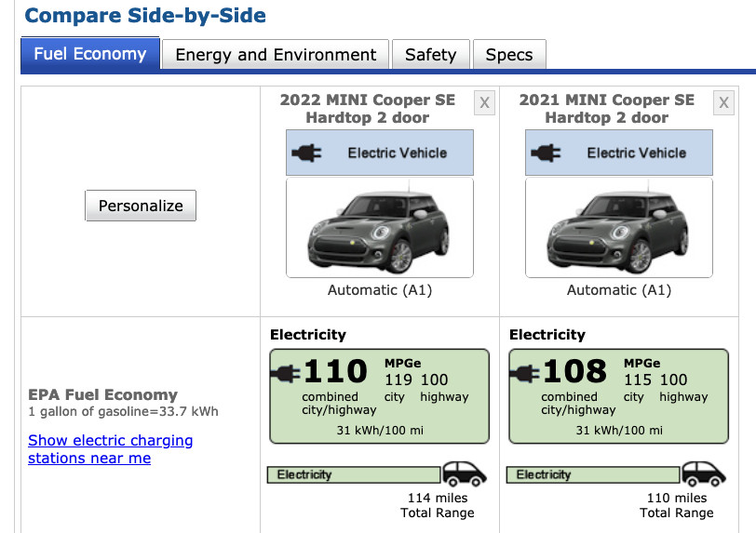
Task: Select the 2022 MINI Cooper SE Hardtop title
Action: [368, 109]
